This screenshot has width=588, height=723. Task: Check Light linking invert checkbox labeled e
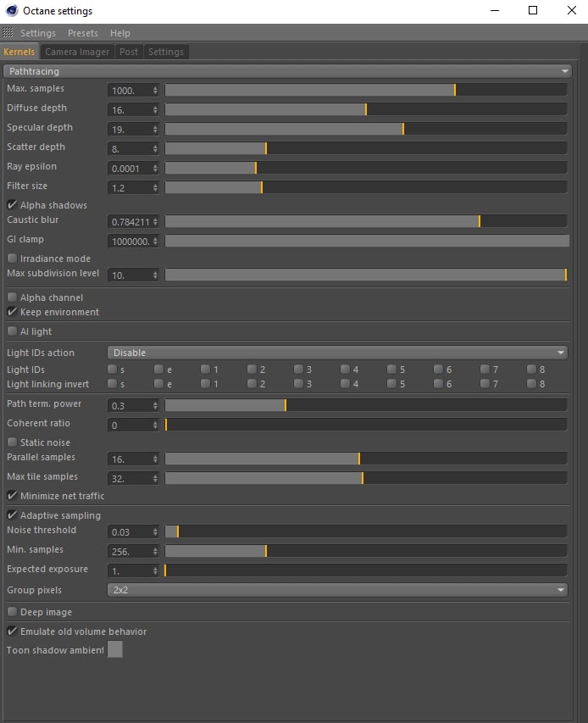[x=158, y=384]
